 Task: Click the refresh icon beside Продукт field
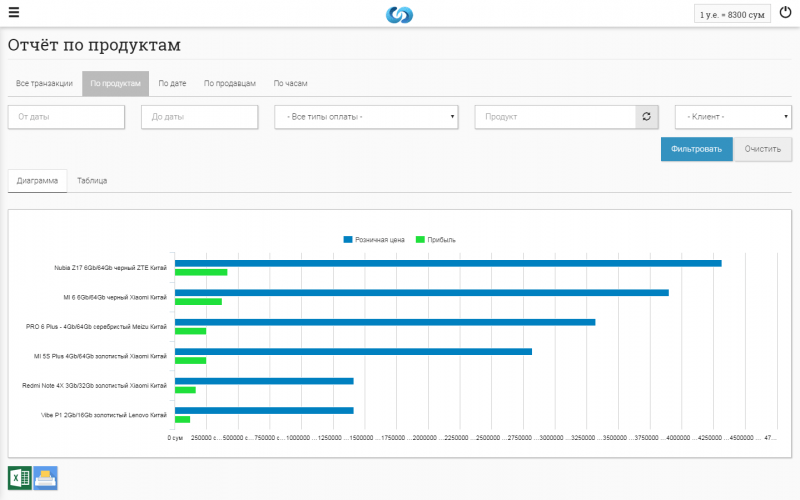(646, 117)
